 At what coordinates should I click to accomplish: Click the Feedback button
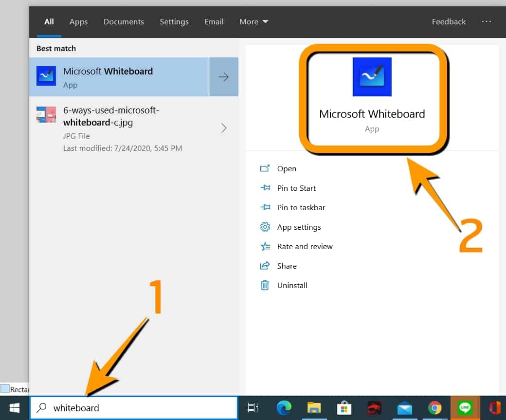[449, 22]
